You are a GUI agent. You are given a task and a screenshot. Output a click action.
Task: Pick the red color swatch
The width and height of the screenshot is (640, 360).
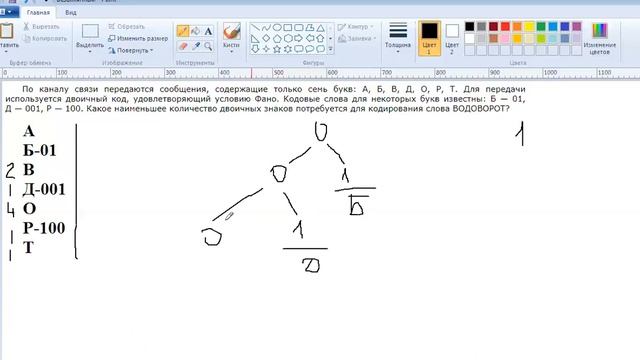505,27
